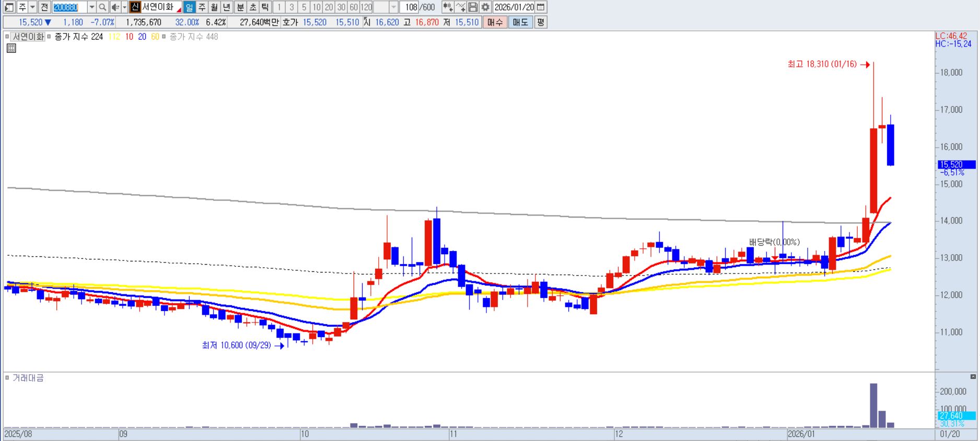Select the 120 interval tab
The height and width of the screenshot is (441, 980).
tap(366, 7)
